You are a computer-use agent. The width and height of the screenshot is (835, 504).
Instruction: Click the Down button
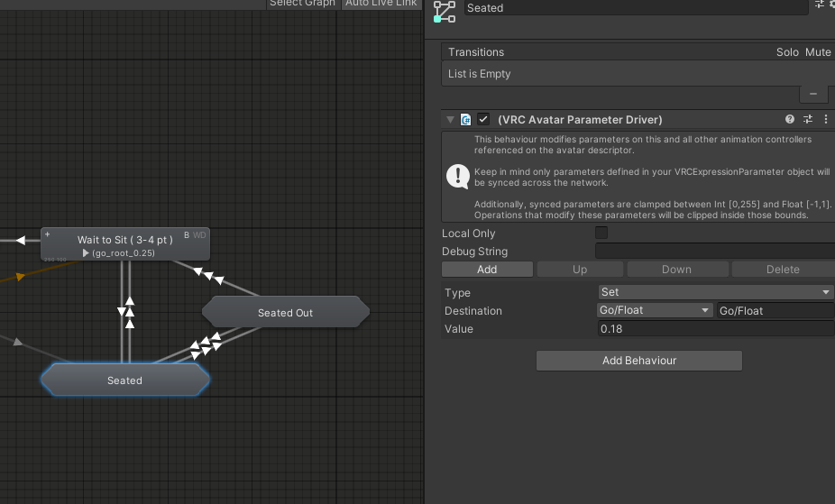pyautogui.click(x=677, y=270)
